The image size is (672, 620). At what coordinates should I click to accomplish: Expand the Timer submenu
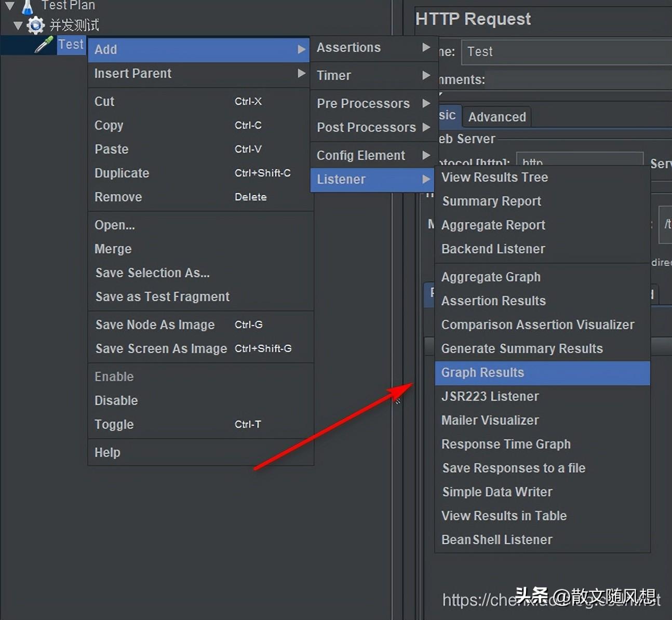coord(374,76)
